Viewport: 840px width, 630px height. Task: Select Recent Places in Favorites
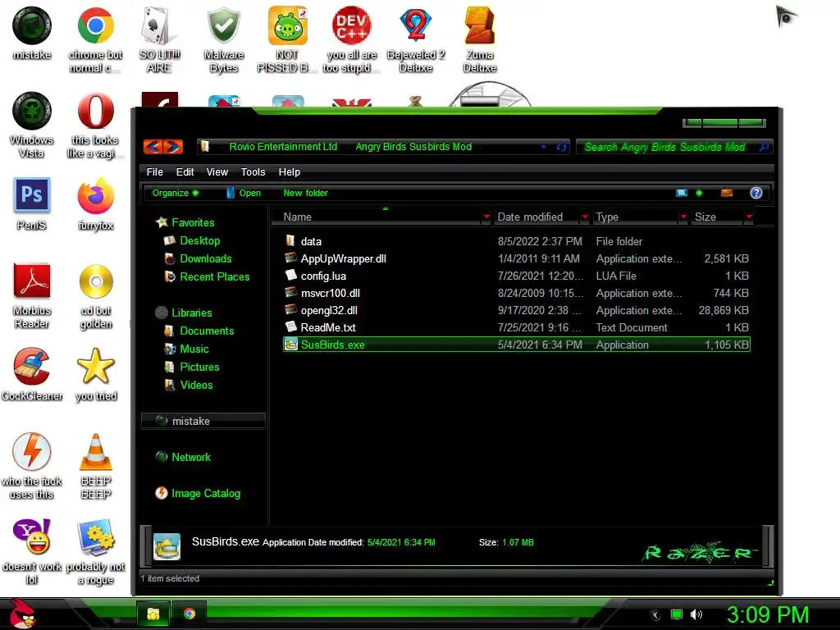[x=215, y=277]
